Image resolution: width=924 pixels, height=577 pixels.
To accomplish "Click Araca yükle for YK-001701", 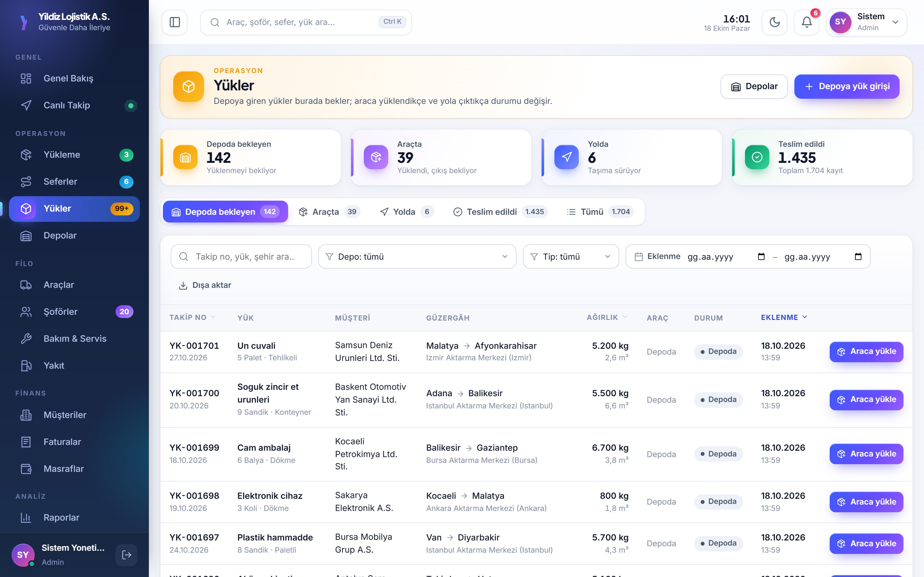I will click(x=866, y=351).
